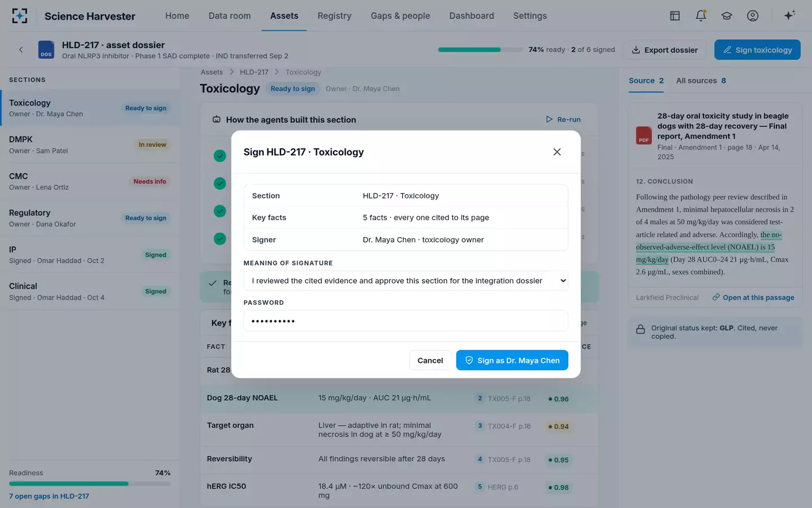812x508 pixels.
Task: Select the CMC section owned by Lena Ortiz
Action: pos(90,181)
